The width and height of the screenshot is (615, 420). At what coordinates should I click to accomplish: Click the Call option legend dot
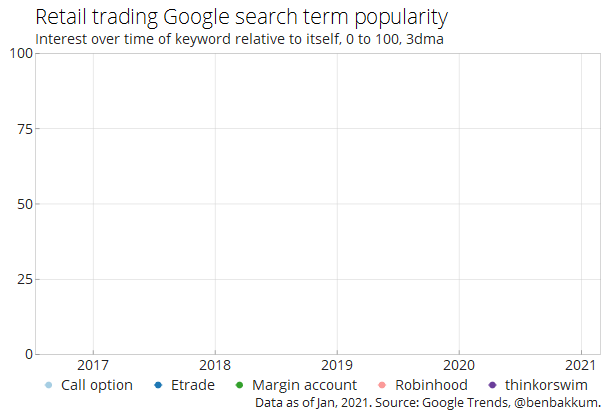(x=49, y=385)
